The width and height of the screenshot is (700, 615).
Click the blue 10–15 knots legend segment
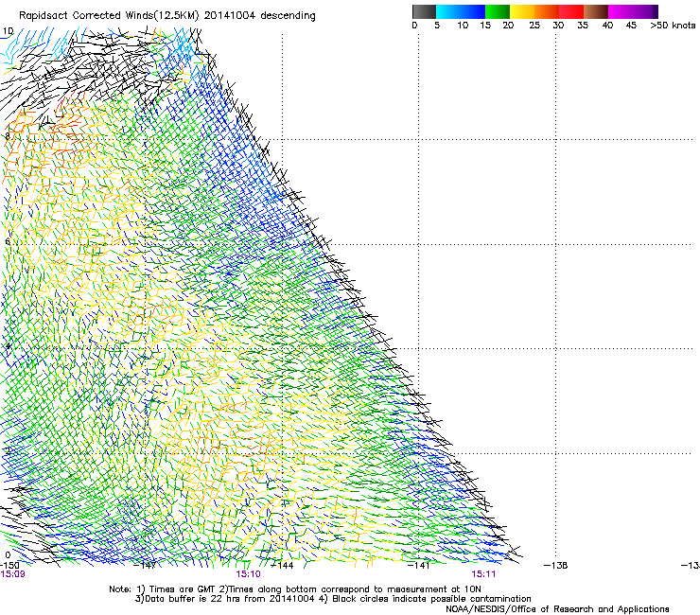tap(473, 11)
